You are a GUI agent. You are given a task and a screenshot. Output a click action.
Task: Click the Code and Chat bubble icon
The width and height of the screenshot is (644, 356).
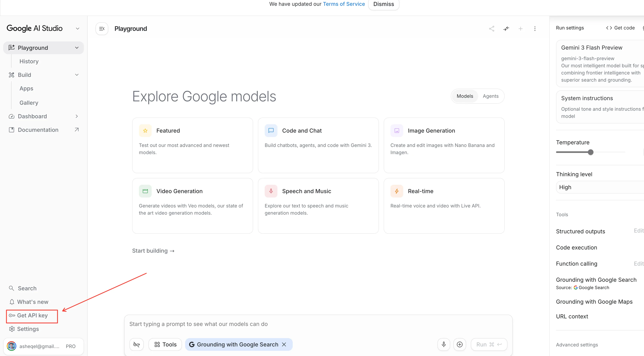coord(271,131)
